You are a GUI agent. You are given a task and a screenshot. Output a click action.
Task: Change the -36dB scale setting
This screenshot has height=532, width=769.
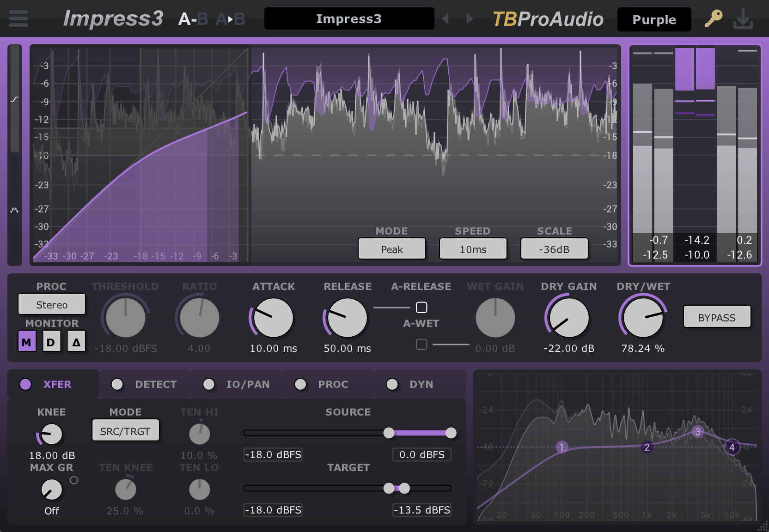[554, 249]
